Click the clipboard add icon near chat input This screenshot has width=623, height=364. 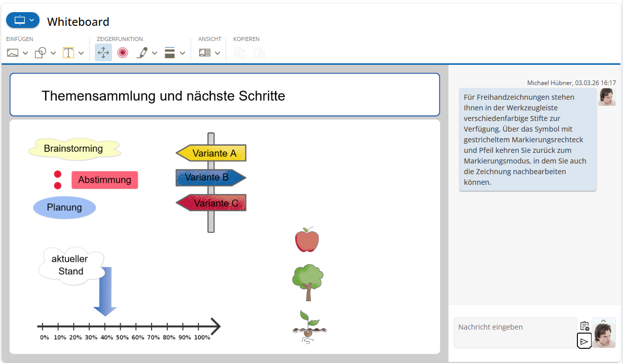(x=585, y=327)
